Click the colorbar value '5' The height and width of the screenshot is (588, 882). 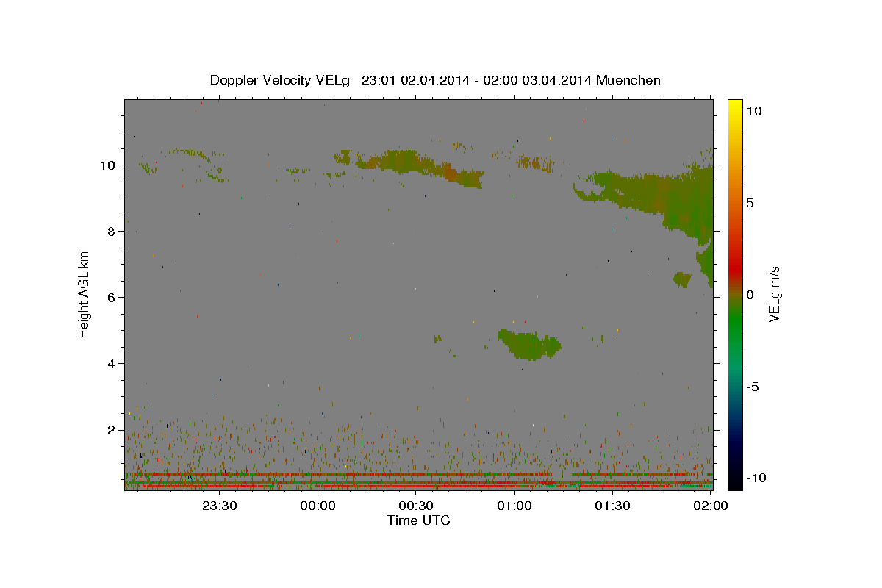[750, 202]
